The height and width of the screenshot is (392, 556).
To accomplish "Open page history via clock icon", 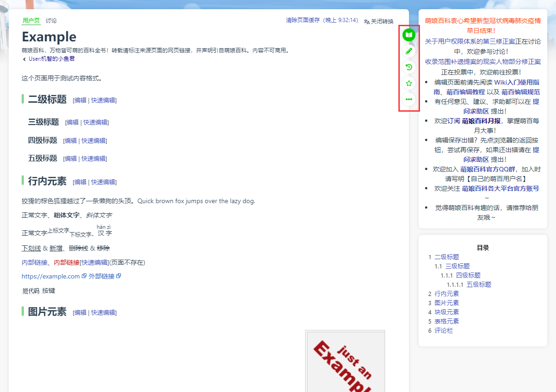I will [408, 67].
